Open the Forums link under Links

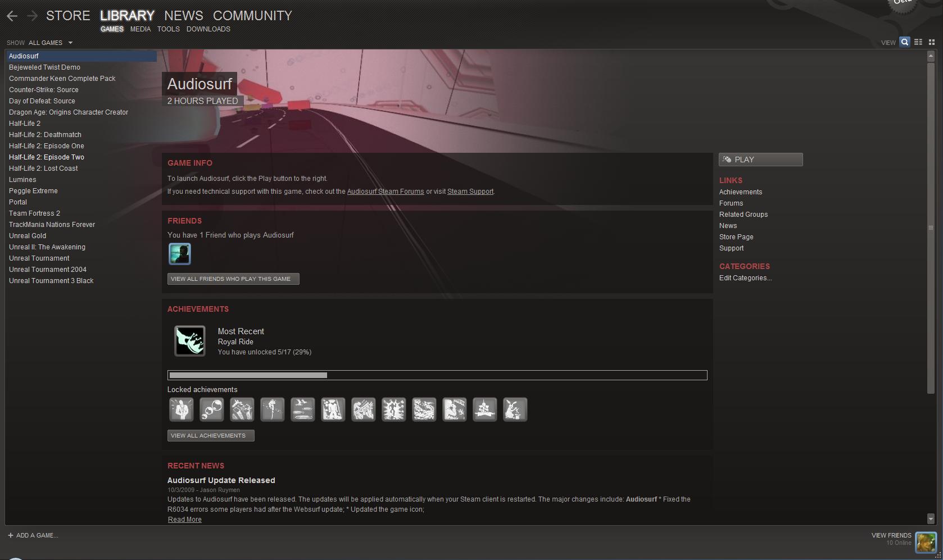coord(731,203)
